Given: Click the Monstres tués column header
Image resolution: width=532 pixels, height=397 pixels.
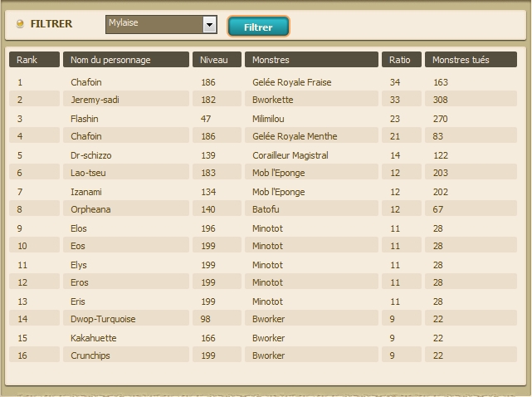Looking at the screenshot, I should (471, 60).
